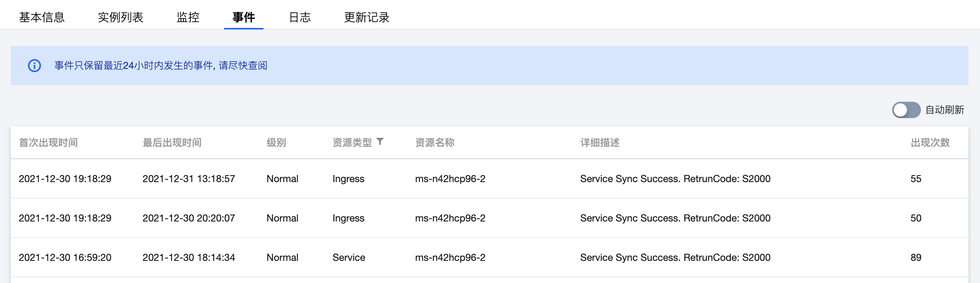Switch to the 基本信息 tab
Image resolution: width=980 pixels, height=283 pixels.
42,17
